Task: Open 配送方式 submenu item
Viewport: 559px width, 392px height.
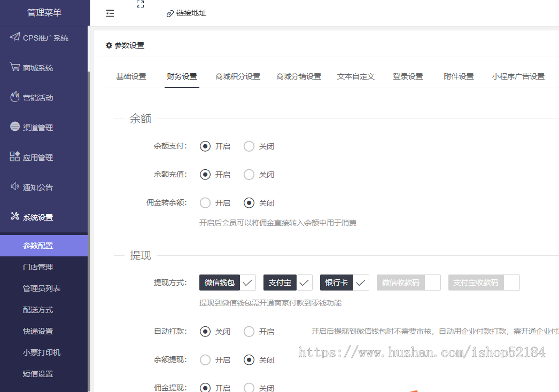Action: [x=44, y=310]
